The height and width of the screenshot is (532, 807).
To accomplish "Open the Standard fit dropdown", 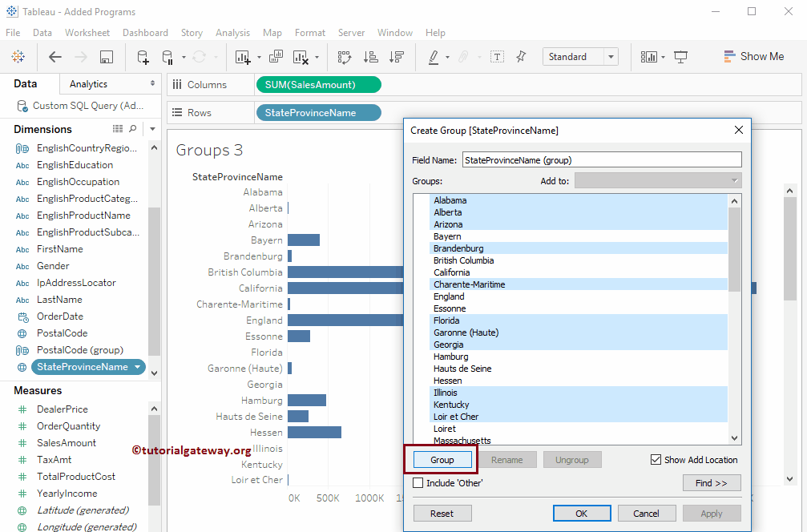I will pos(611,57).
